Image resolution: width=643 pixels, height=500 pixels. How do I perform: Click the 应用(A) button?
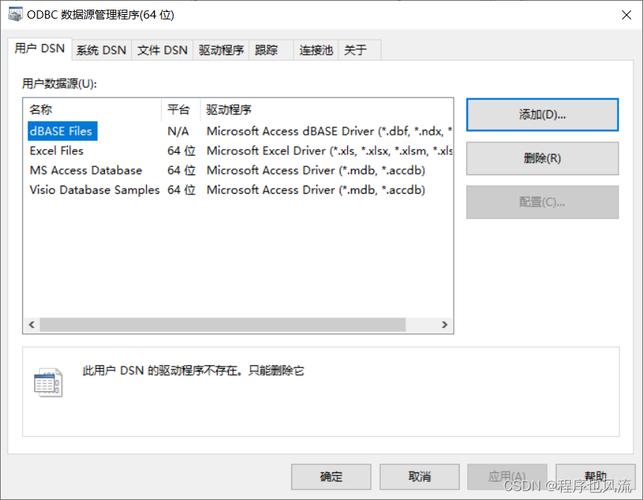(x=507, y=477)
